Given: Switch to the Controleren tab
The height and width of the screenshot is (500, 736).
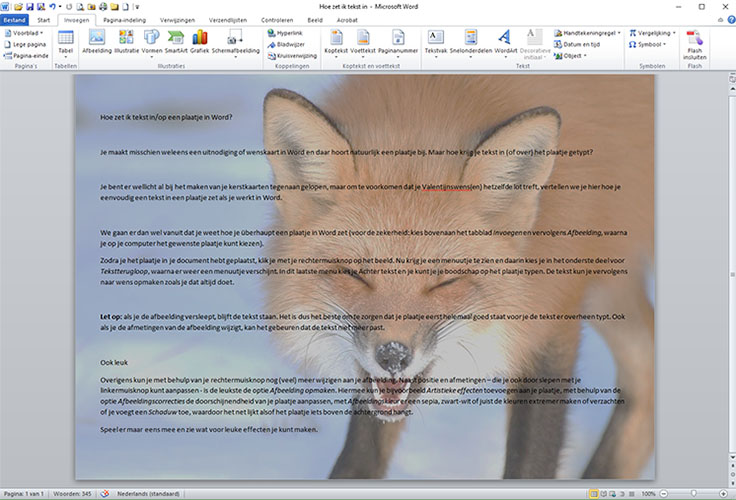Looking at the screenshot, I should (x=277, y=19).
